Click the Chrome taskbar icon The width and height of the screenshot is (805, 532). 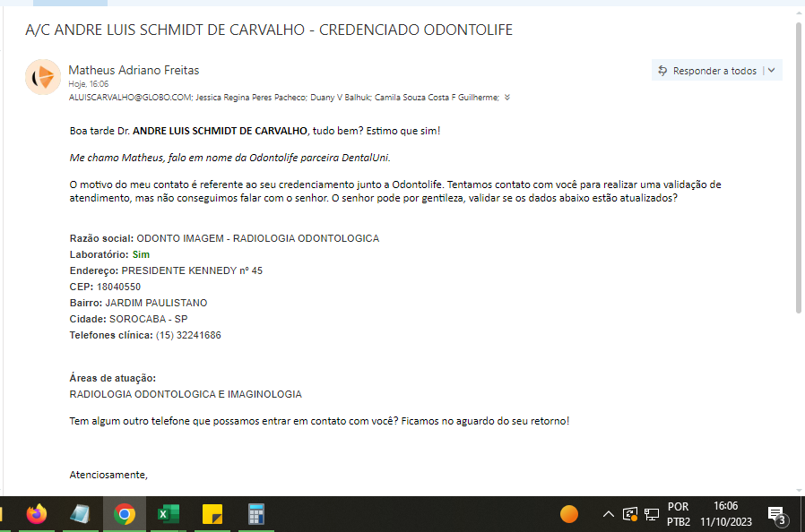tap(125, 514)
